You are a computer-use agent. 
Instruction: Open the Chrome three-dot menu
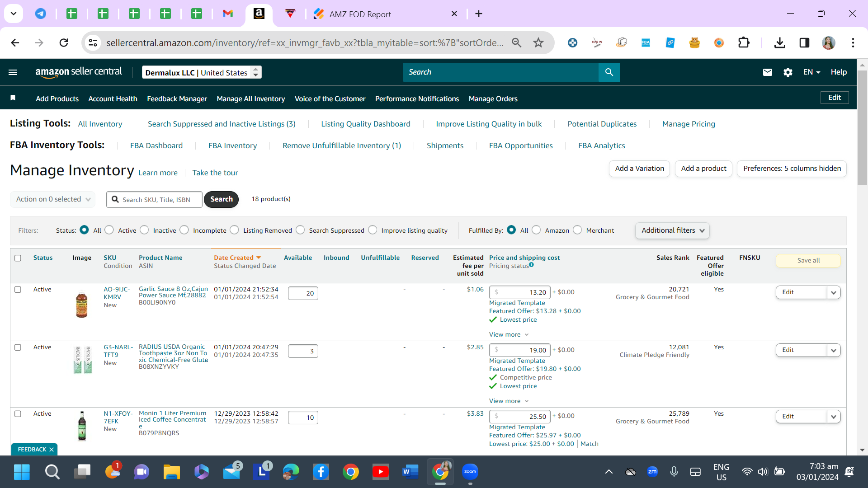(x=853, y=42)
